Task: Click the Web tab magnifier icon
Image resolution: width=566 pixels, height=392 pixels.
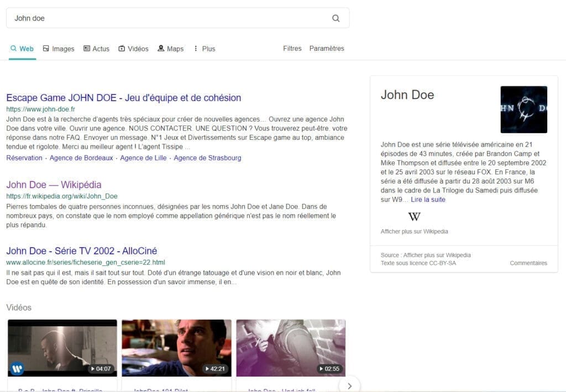Action: (13, 48)
